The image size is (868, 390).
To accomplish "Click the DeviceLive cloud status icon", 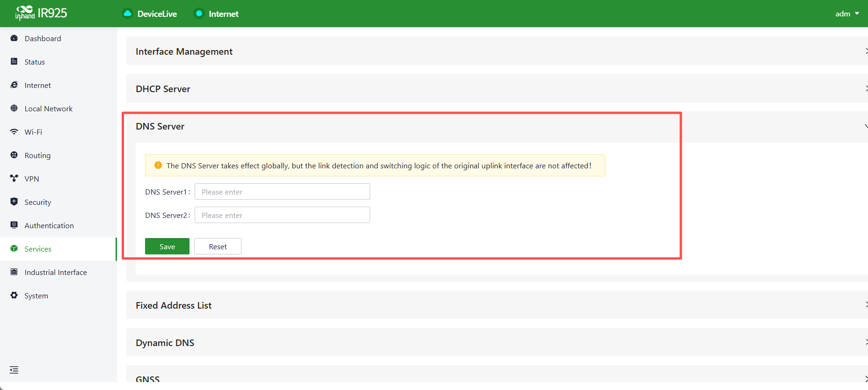I will pos(127,14).
